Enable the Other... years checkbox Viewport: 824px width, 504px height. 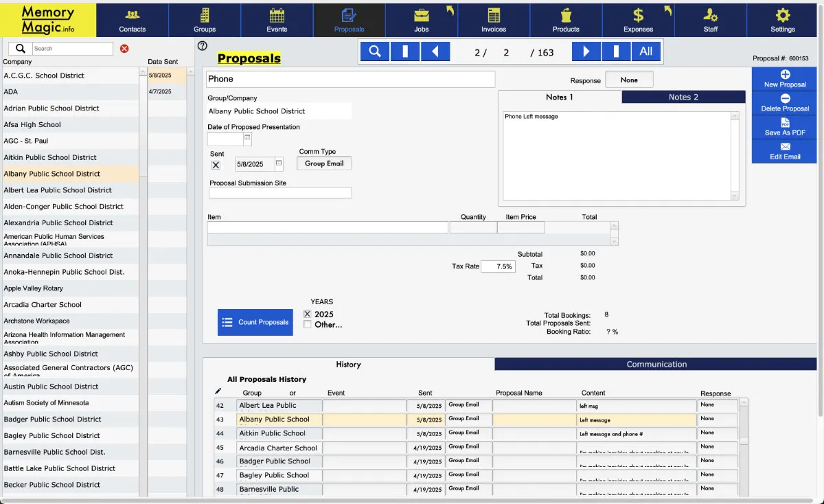point(308,325)
